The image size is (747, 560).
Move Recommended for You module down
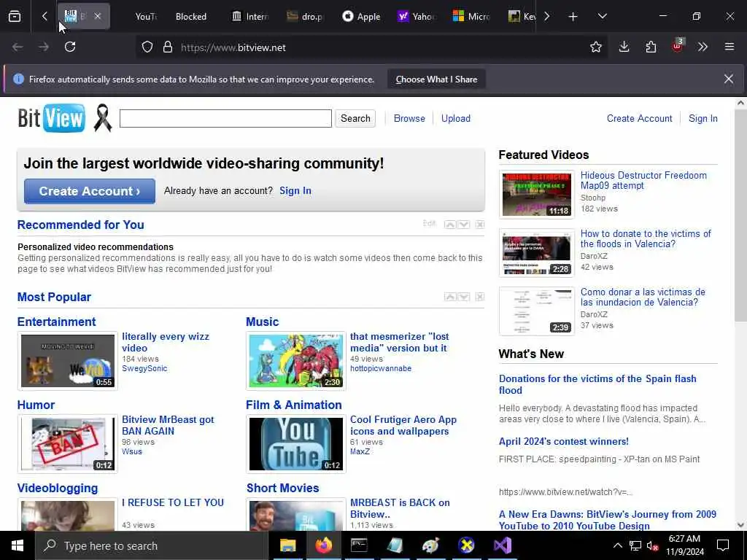pyautogui.click(x=463, y=225)
